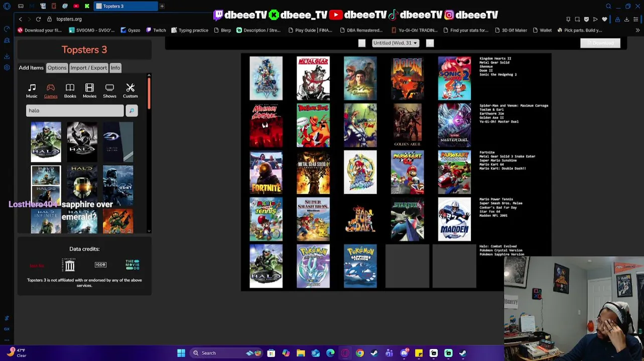Click the browser tab search magnifier
The width and height of the screenshot is (644, 361).
pos(608,6)
